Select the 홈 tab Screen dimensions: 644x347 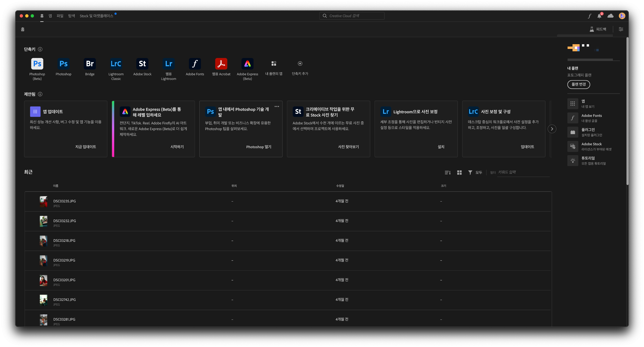coord(42,16)
